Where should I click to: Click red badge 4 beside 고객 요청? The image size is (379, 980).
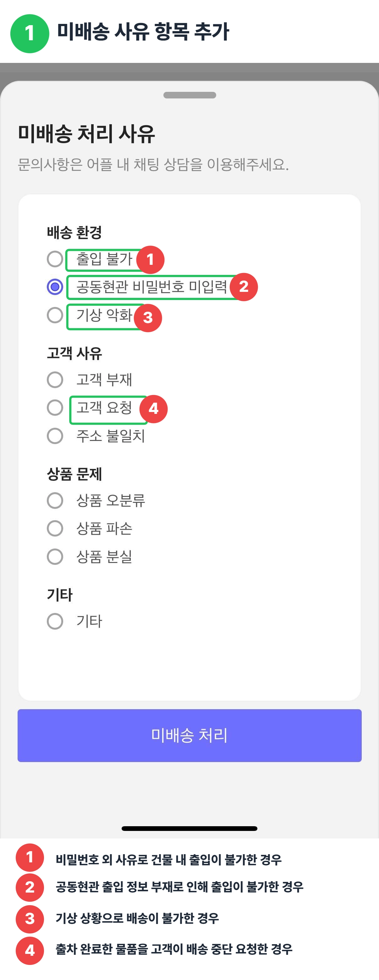(x=153, y=409)
